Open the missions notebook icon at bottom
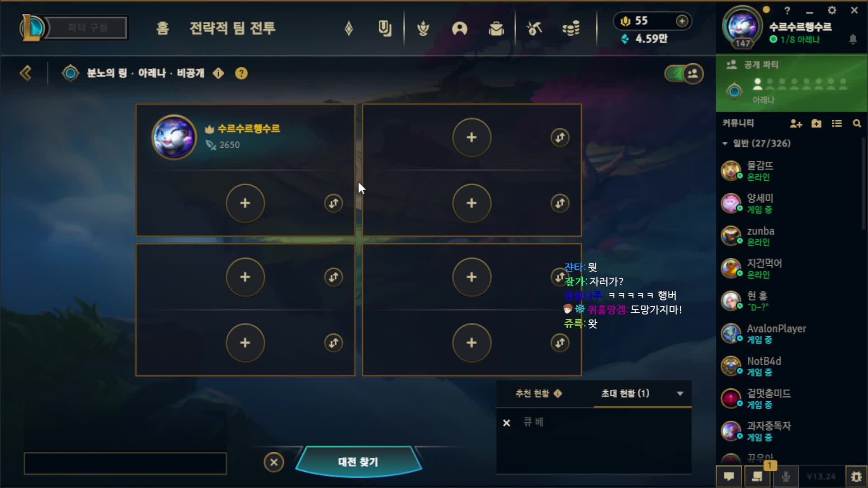868x488 pixels. (x=757, y=477)
